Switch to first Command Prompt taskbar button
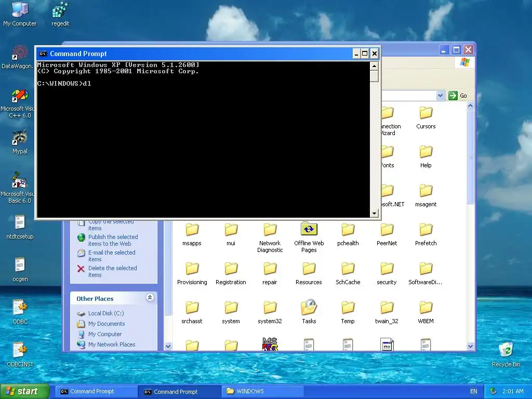The height and width of the screenshot is (399, 532). pos(96,391)
